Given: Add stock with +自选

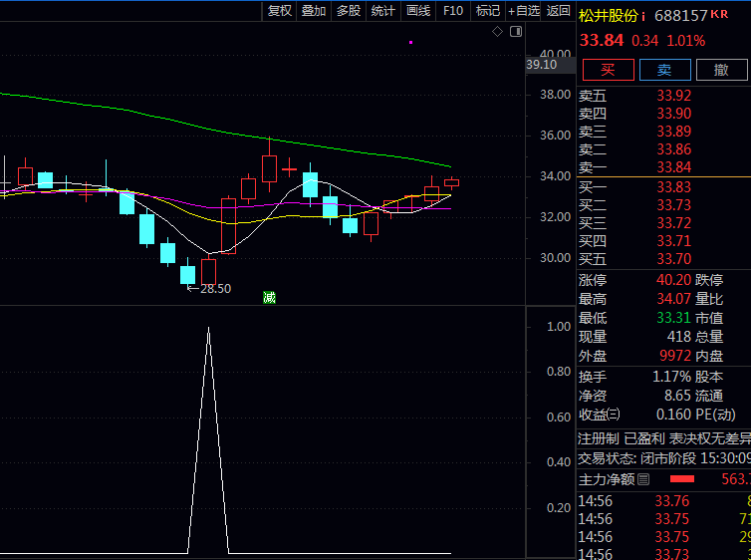Looking at the screenshot, I should 524,10.
